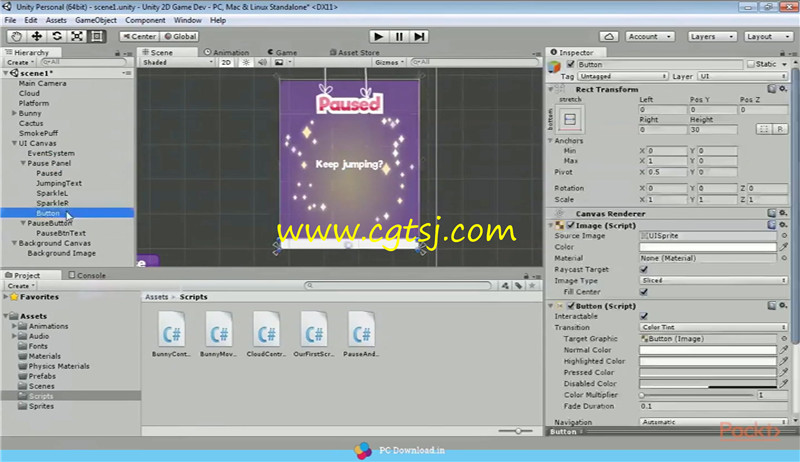Viewport: 800px width, 462px height.
Task: Select the Rotate tool
Action: (57, 36)
